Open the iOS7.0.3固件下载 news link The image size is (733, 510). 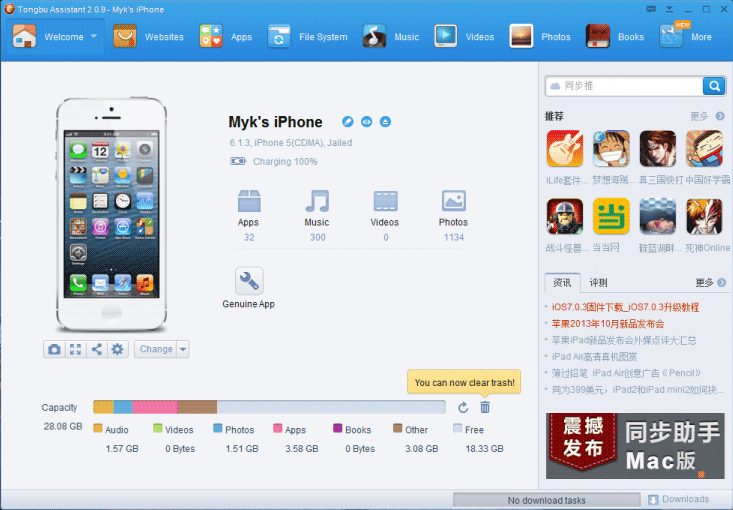625,307
